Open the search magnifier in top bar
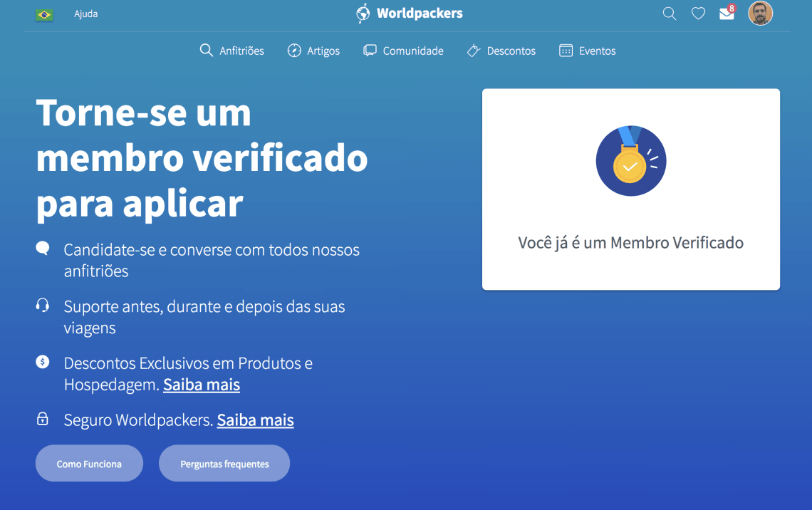The image size is (812, 510). (670, 14)
